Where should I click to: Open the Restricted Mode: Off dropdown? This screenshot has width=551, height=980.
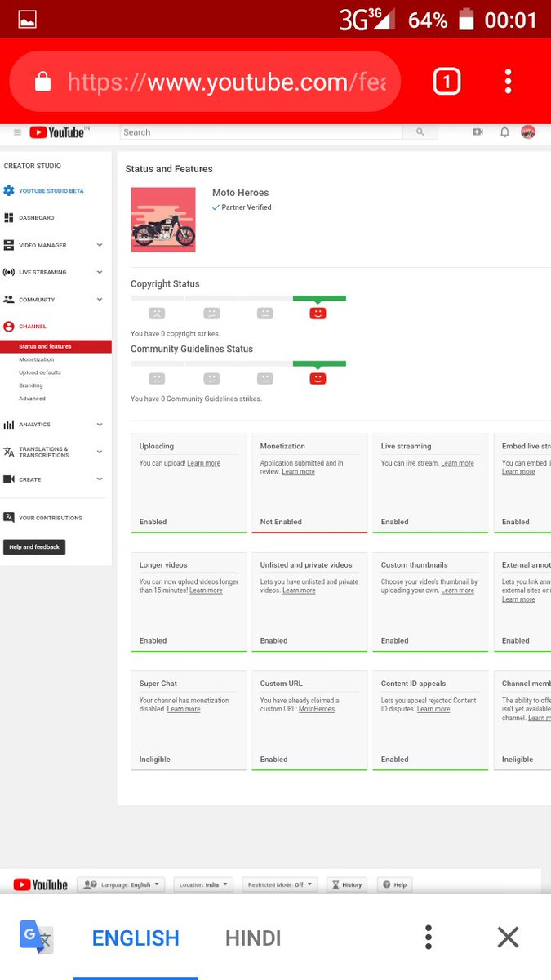point(280,884)
